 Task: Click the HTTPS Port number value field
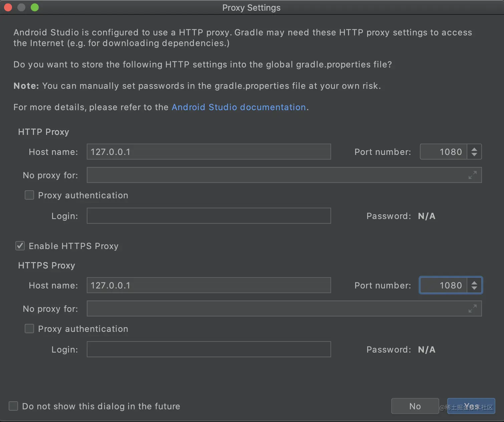tap(443, 285)
